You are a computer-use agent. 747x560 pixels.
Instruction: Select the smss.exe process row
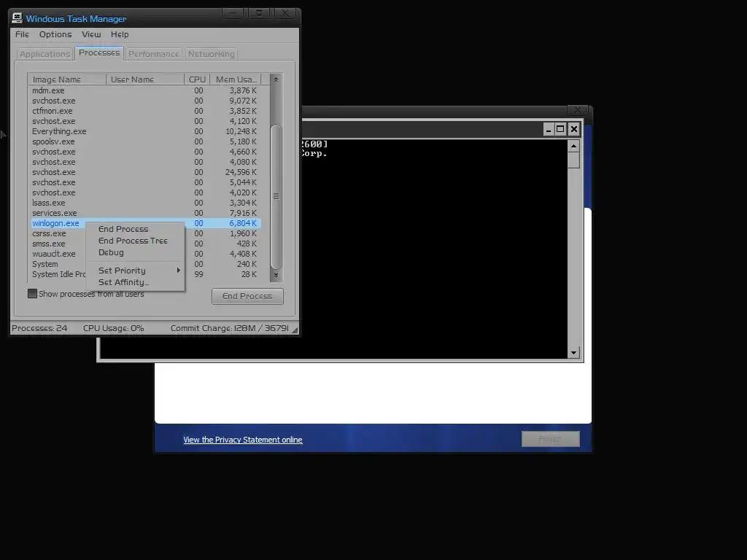[x=144, y=244]
